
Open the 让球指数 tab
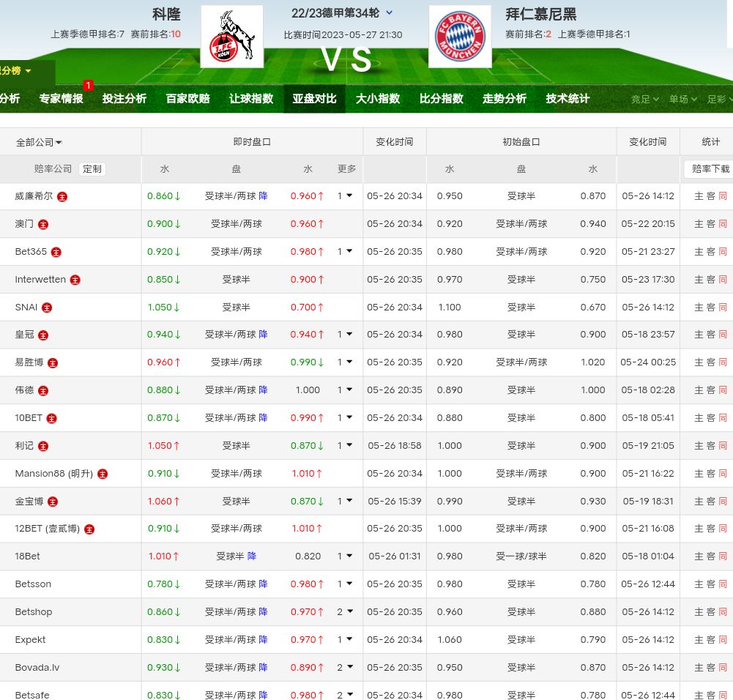coord(251,99)
